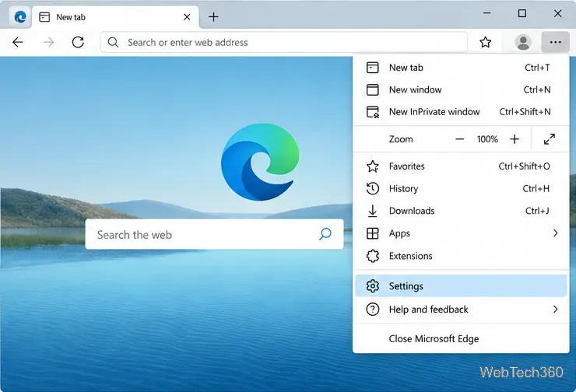
Task: Choose New tab from the menu
Action: coord(461,68)
